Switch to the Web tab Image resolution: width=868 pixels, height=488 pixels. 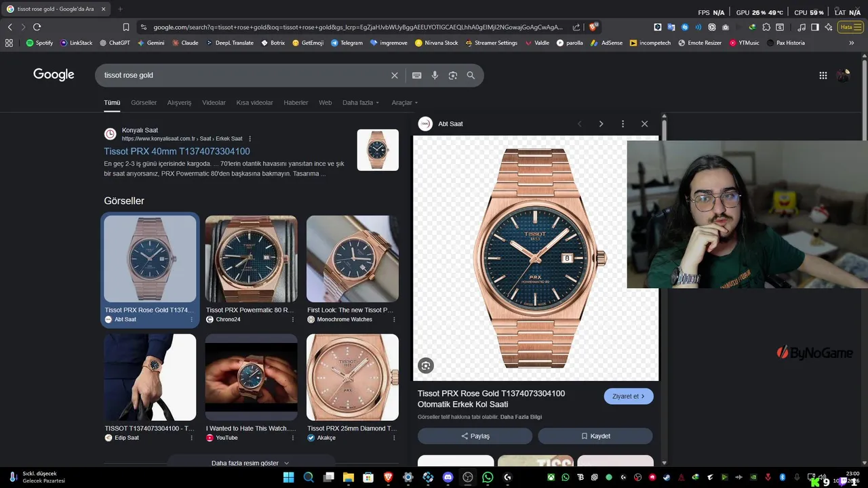tap(325, 103)
